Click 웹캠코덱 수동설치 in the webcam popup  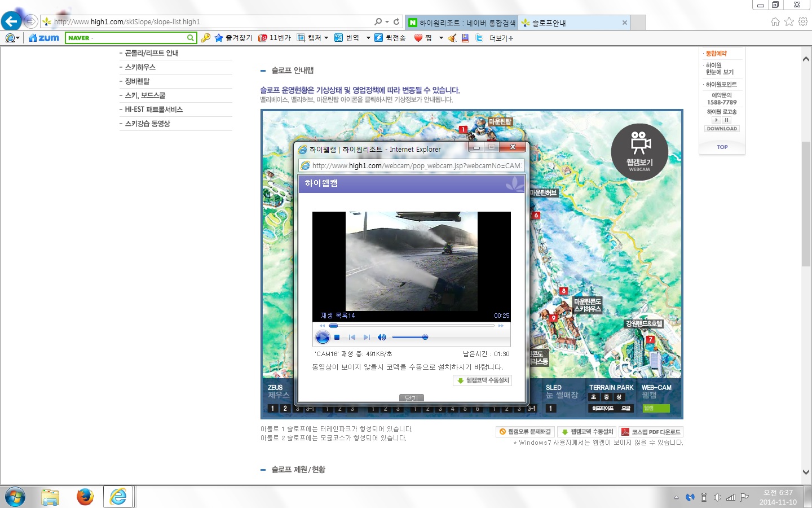click(483, 380)
